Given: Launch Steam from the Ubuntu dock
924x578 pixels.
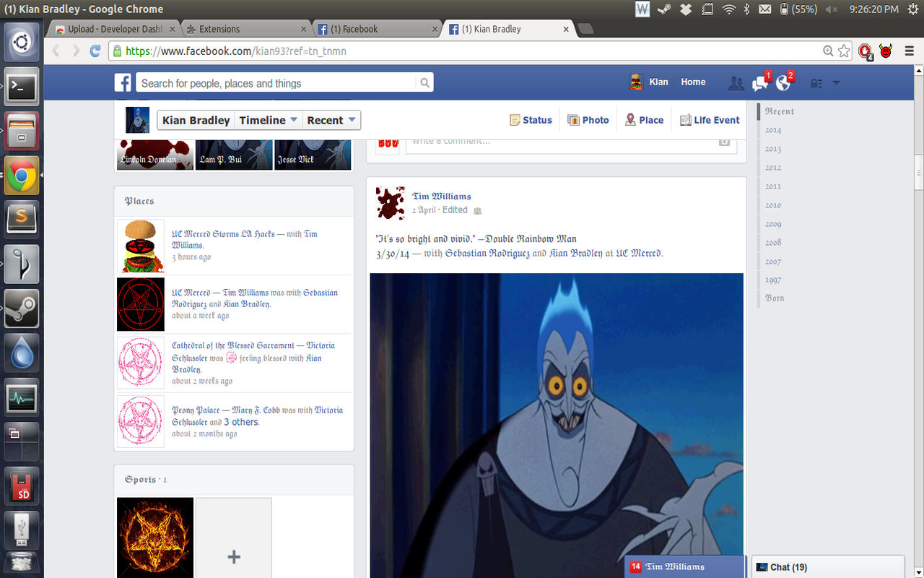Looking at the screenshot, I should (22, 309).
